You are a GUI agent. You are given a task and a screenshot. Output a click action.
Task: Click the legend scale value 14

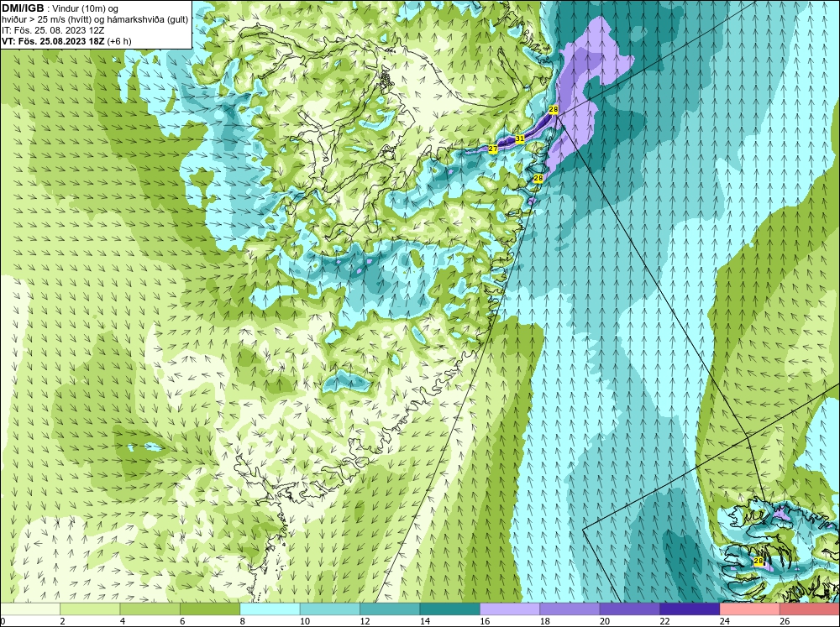click(424, 621)
